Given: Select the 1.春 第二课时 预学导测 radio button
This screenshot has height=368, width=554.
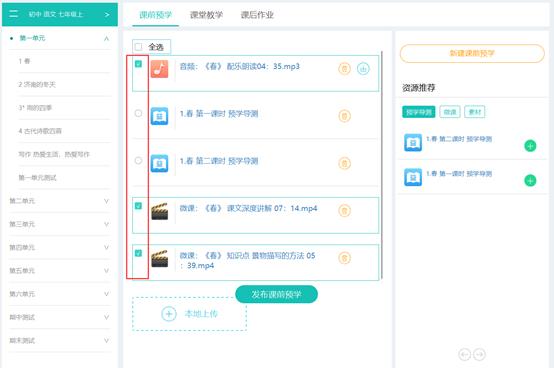Looking at the screenshot, I should [x=138, y=161].
